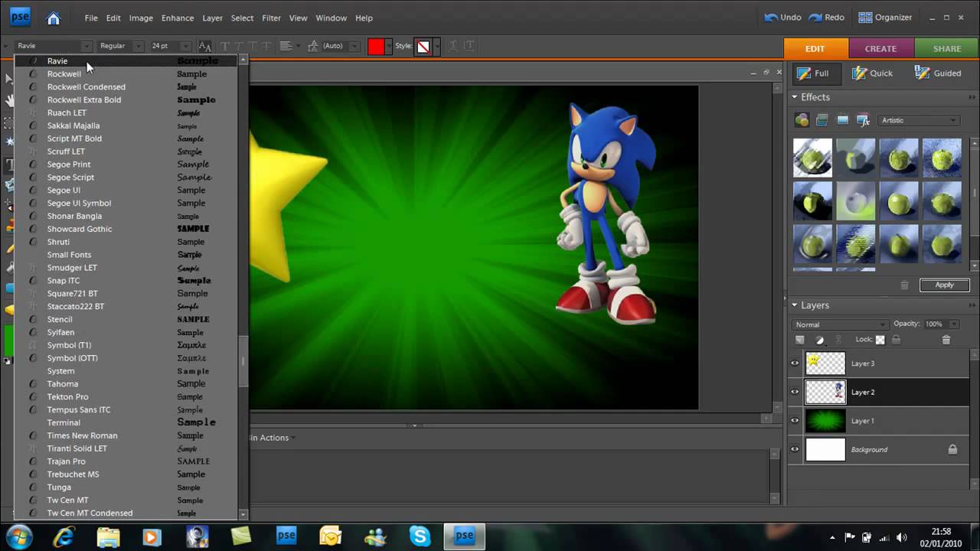Delete the selected layer using trash icon

[946, 340]
